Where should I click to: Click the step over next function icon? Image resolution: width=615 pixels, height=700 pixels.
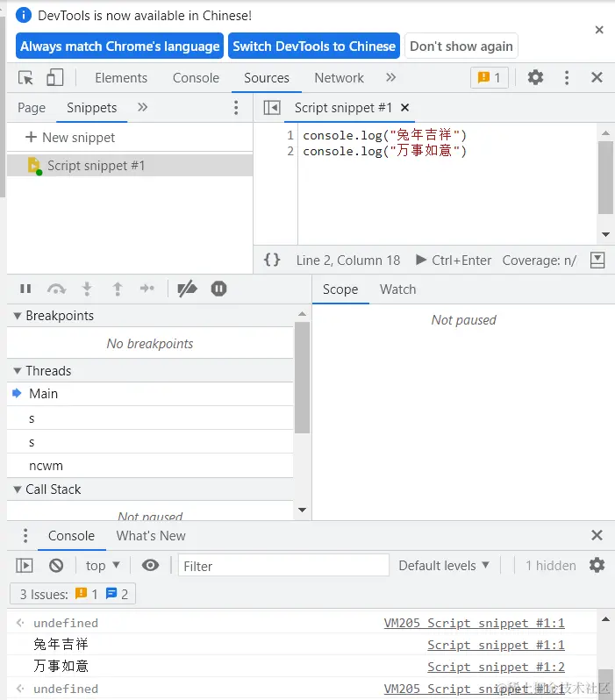56,289
